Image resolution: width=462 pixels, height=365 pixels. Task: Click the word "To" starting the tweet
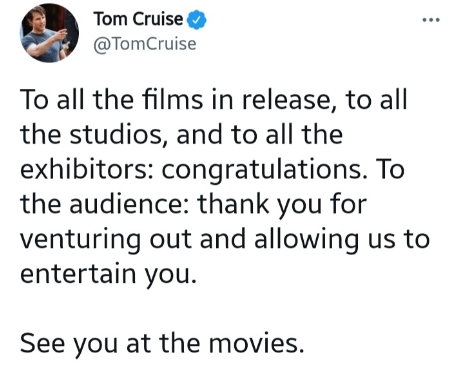click(x=34, y=99)
